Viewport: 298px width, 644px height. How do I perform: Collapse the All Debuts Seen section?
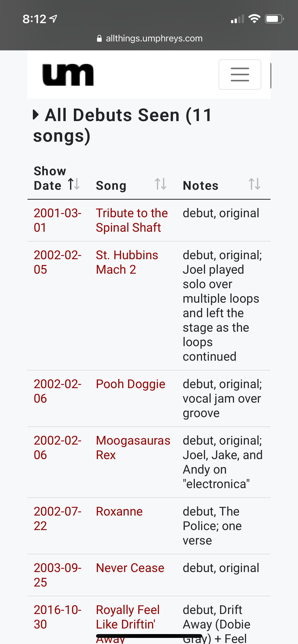(x=36, y=115)
